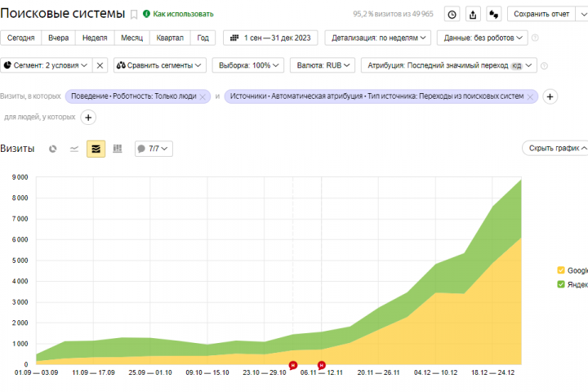Select the pie chart view icon
The height and width of the screenshot is (392, 588).
point(53,149)
